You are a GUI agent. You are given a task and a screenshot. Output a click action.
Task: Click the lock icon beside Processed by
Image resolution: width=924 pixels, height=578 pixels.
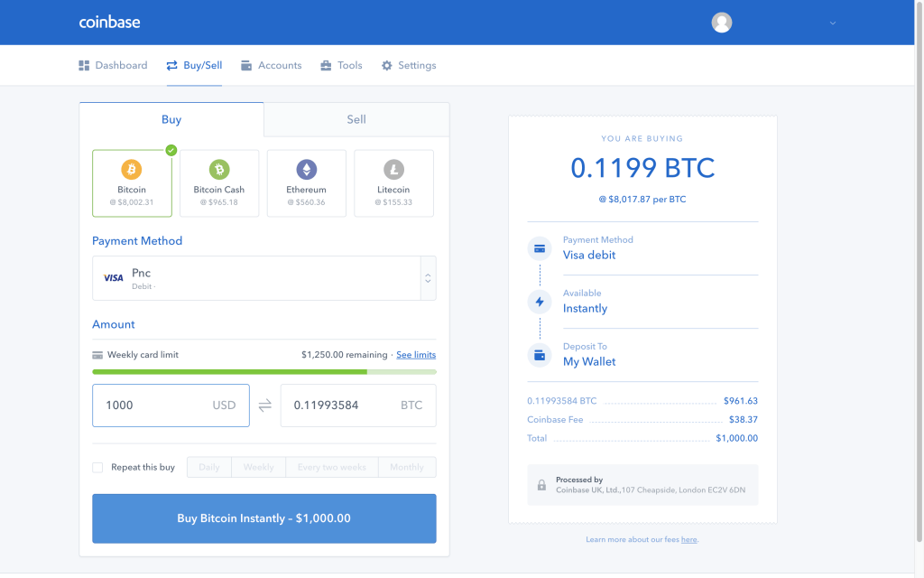(541, 485)
